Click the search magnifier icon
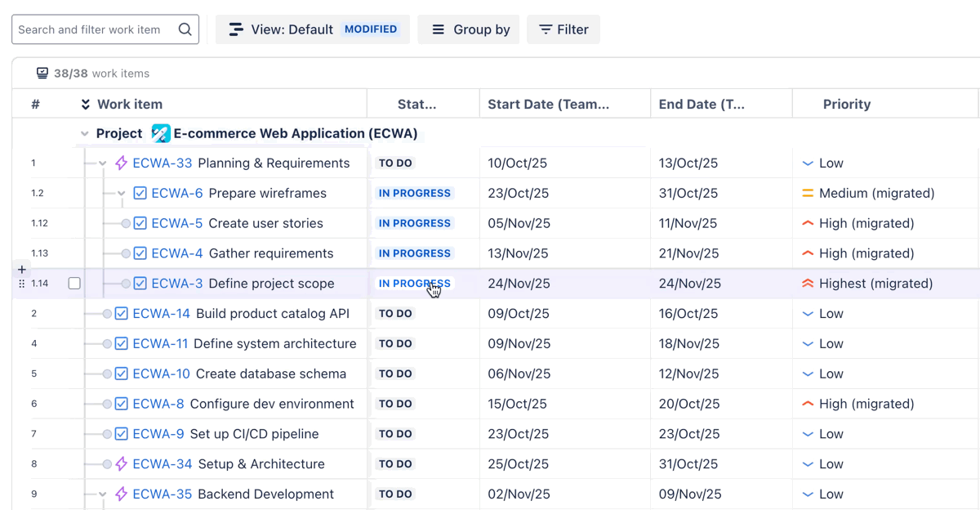This screenshot has height=510, width=980. [x=185, y=29]
